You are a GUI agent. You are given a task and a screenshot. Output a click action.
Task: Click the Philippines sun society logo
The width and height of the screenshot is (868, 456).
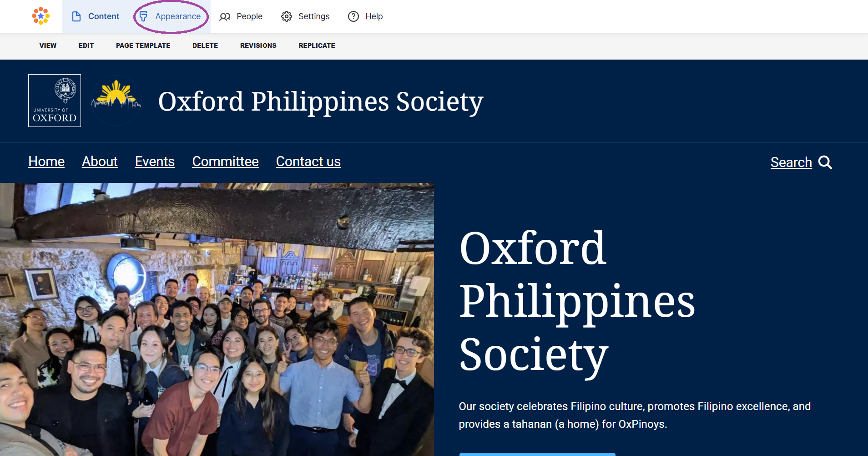coord(116,101)
